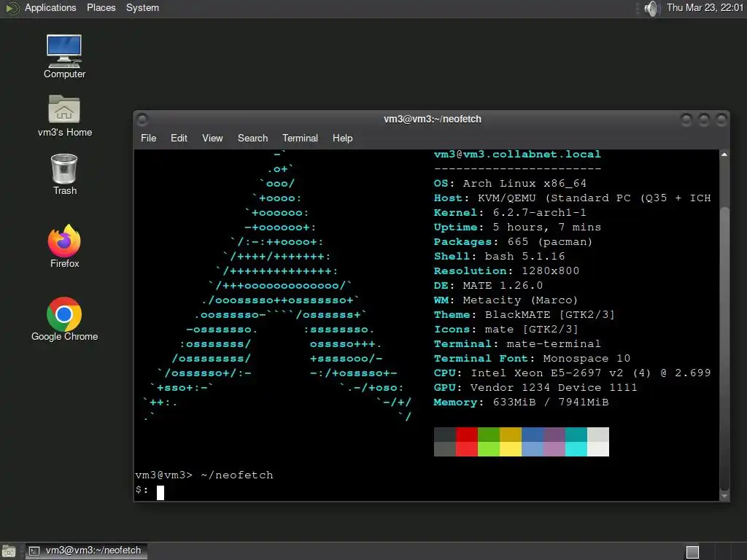Open the terminal Edit menu

pos(179,138)
